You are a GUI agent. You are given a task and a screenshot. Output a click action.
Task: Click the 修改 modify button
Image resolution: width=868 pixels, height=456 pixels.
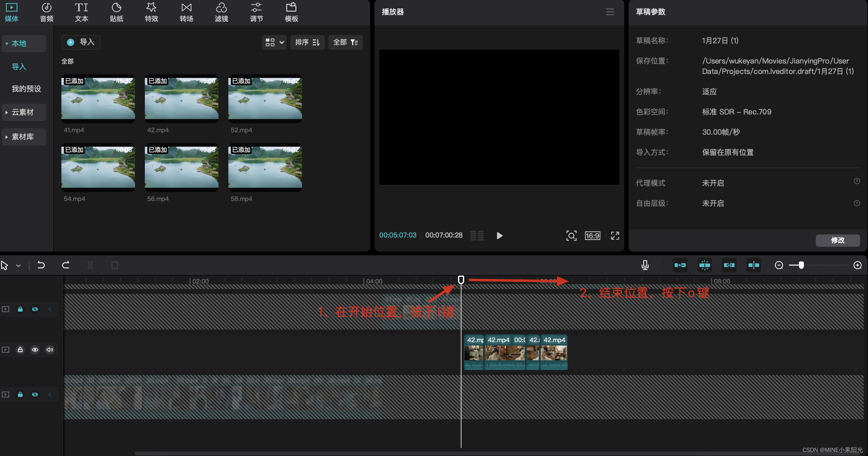click(837, 240)
